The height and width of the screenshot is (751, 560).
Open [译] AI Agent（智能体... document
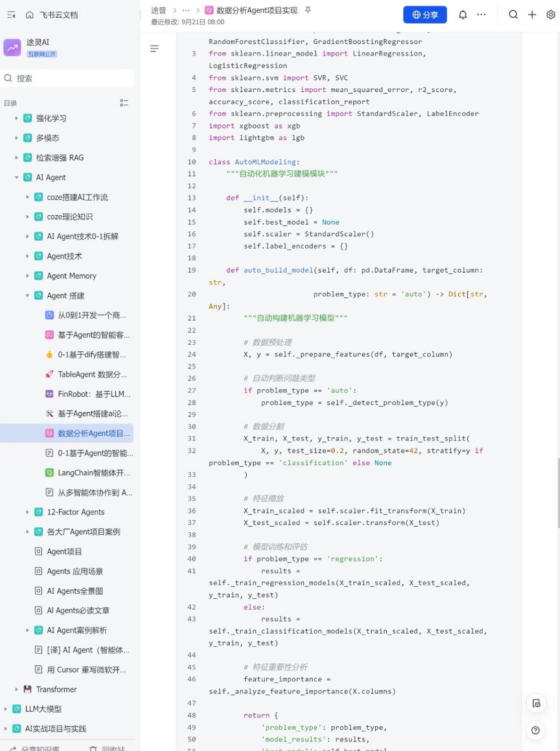pos(88,650)
